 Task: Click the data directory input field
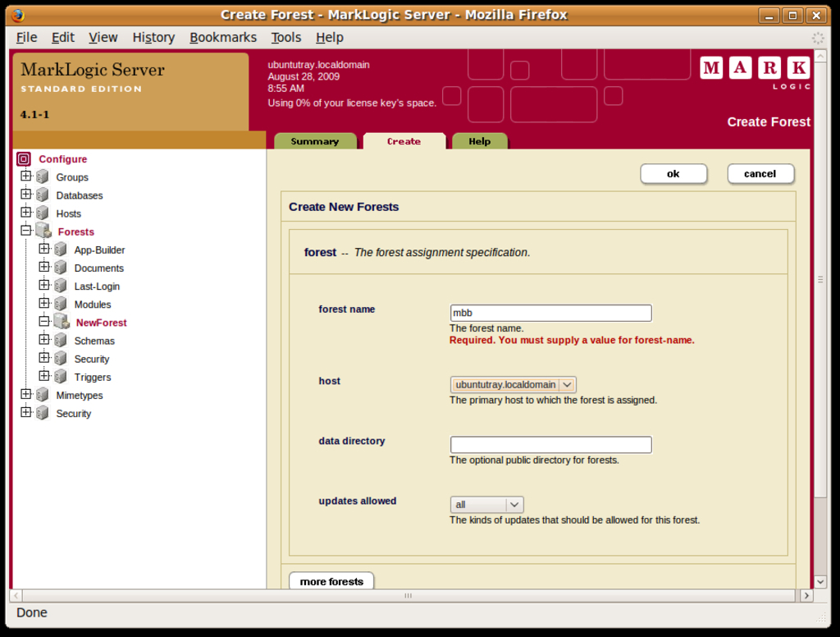550,445
